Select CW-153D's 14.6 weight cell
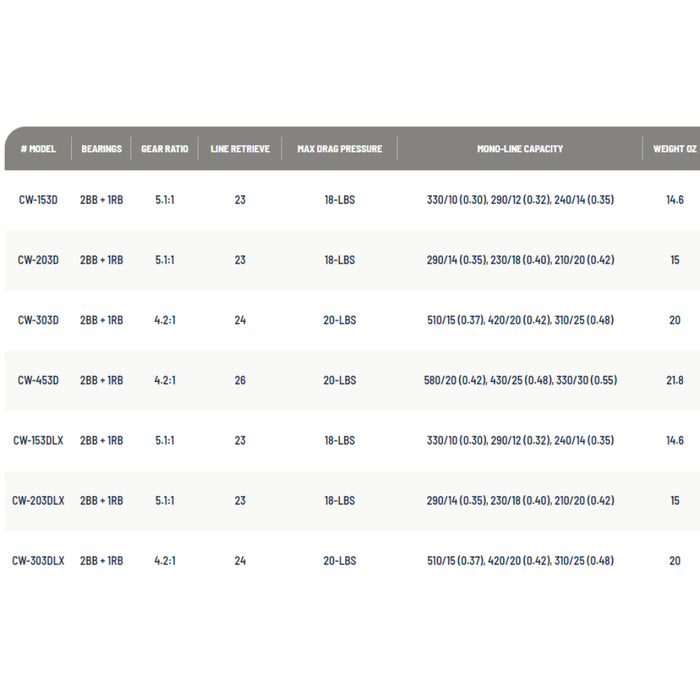700x700 pixels. click(675, 200)
